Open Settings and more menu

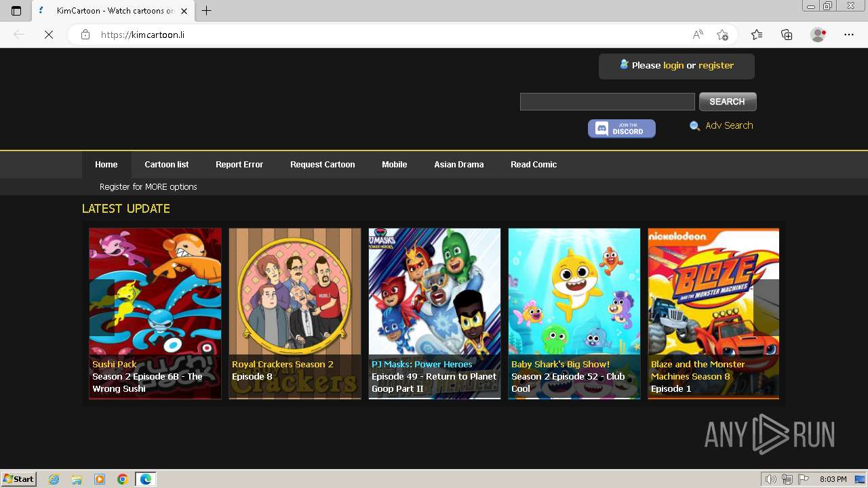pyautogui.click(x=849, y=35)
